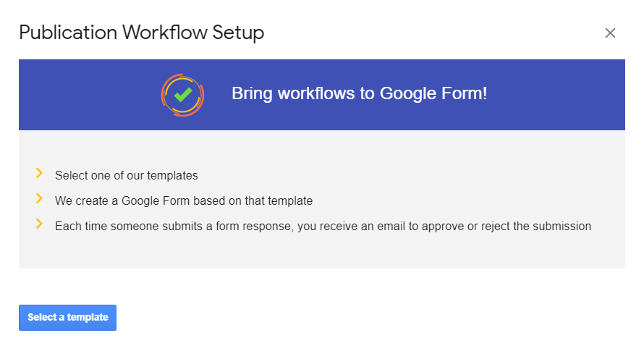This screenshot has height=351, width=644.
Task: Click the word 'Publication' in the dialog title
Action: 68,33
